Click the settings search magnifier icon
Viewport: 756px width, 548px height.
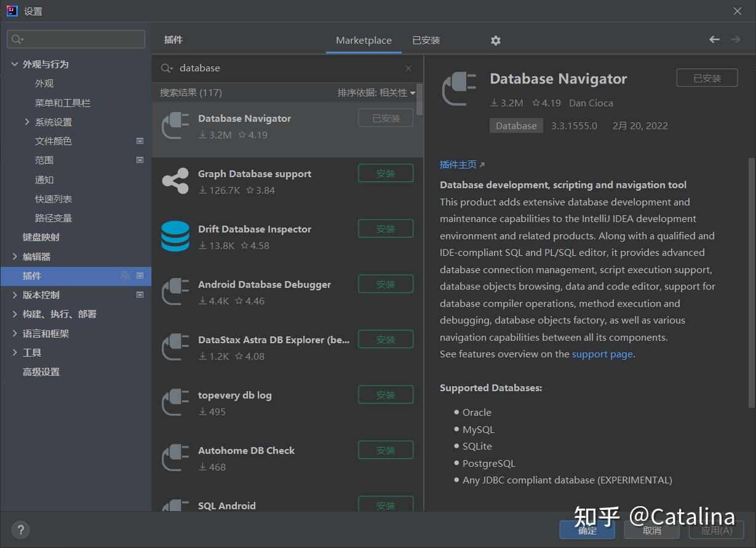[x=17, y=39]
